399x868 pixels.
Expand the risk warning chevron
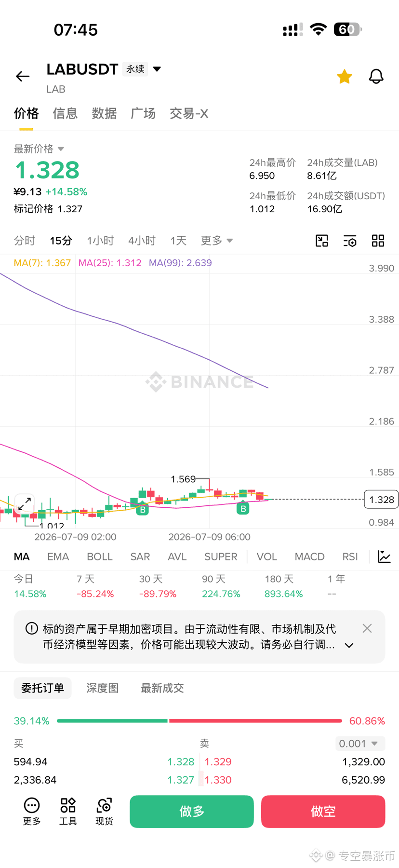(x=349, y=645)
